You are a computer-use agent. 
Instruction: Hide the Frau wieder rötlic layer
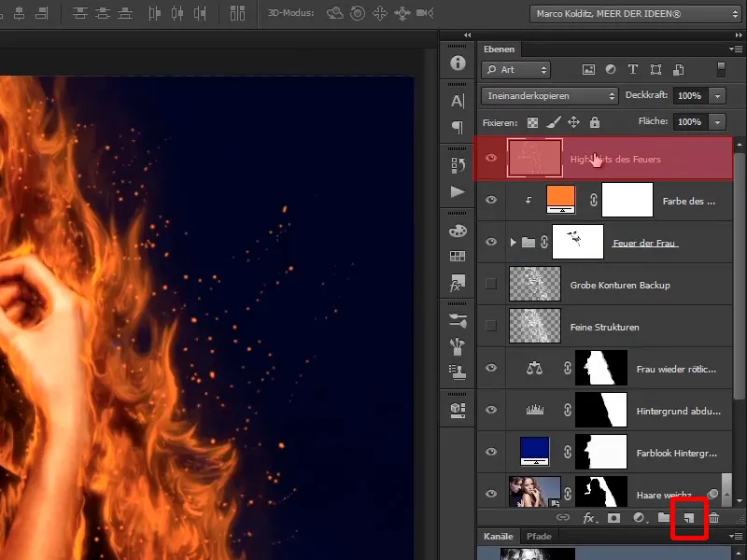491,368
